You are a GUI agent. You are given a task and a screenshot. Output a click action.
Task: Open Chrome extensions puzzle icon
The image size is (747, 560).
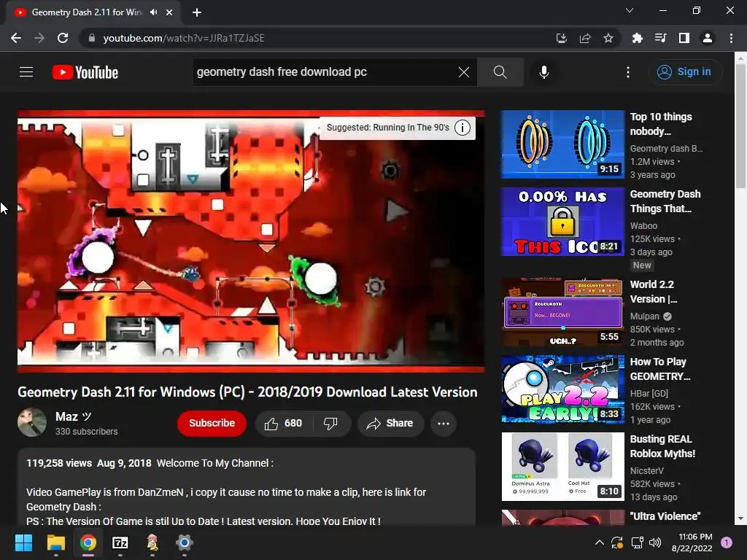point(638,38)
